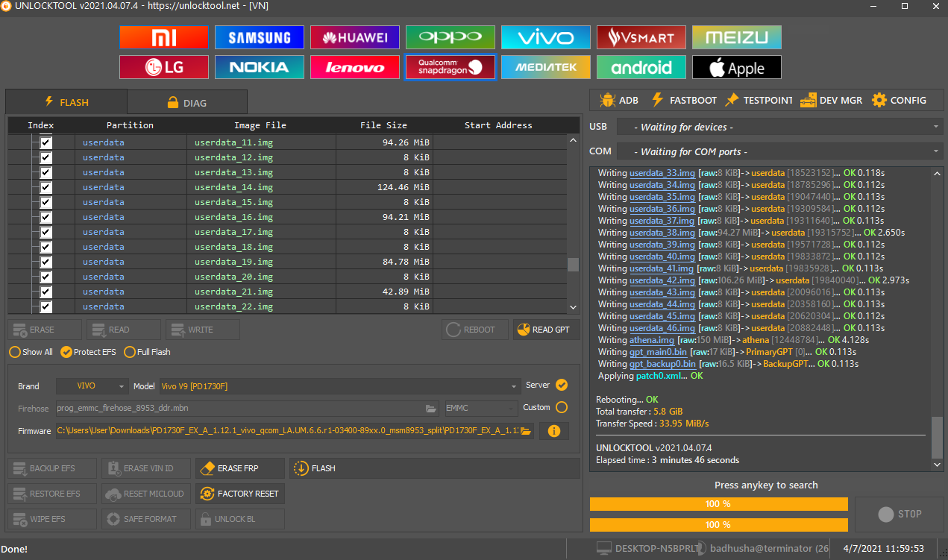
Task: Open the Model dropdown Vivo V9
Action: coord(339,386)
